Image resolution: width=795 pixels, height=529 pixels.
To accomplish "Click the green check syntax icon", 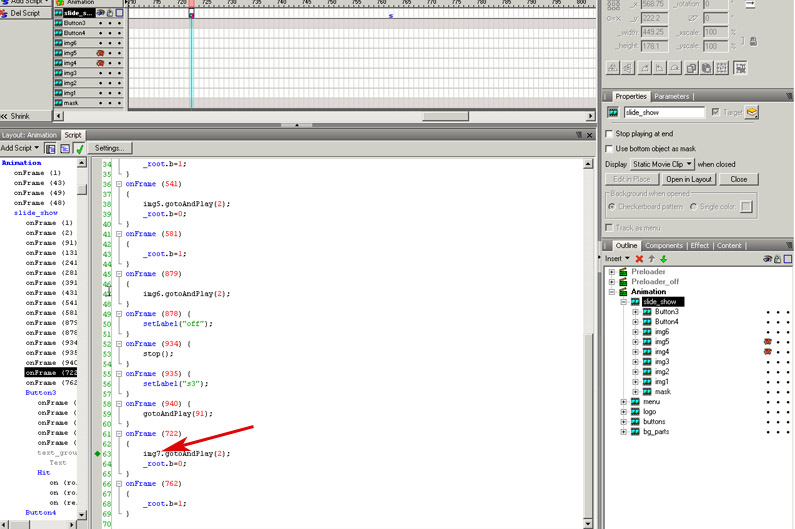I will coord(79,148).
